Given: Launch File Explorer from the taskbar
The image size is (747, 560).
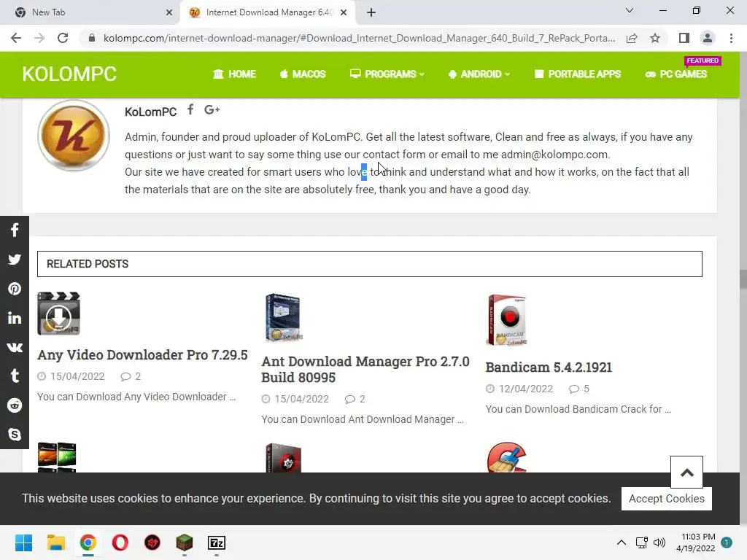Looking at the screenshot, I should tap(55, 542).
